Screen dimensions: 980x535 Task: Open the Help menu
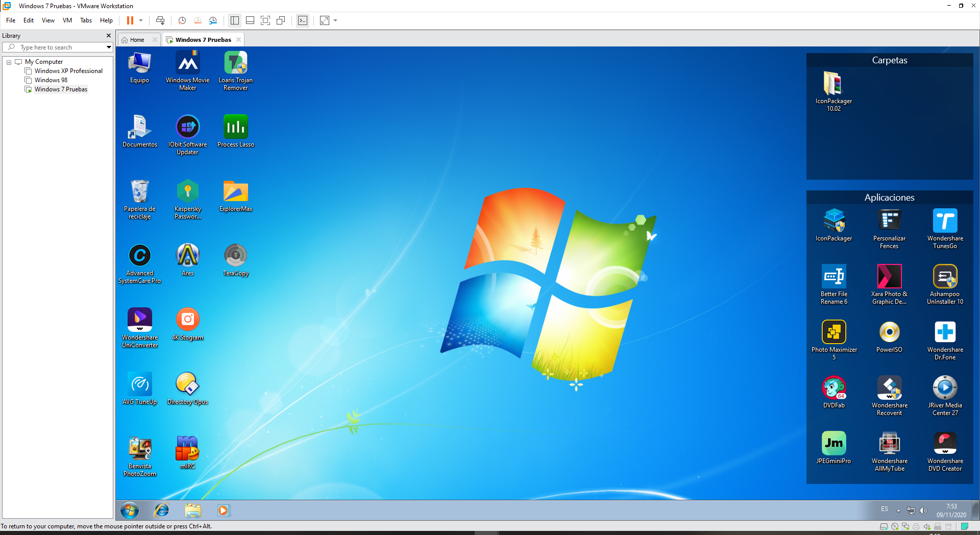106,20
